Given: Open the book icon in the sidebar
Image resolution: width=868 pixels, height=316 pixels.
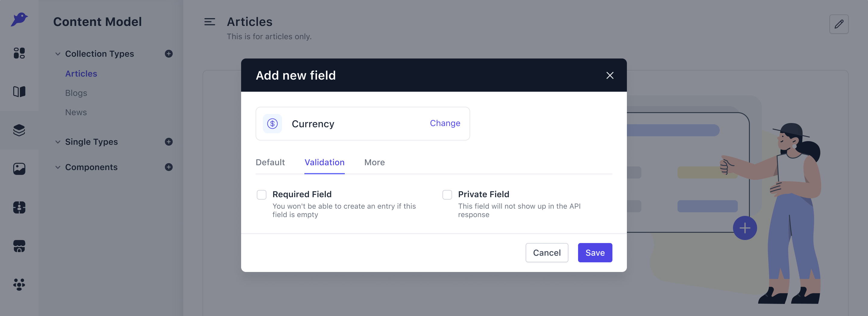Looking at the screenshot, I should pos(19,91).
